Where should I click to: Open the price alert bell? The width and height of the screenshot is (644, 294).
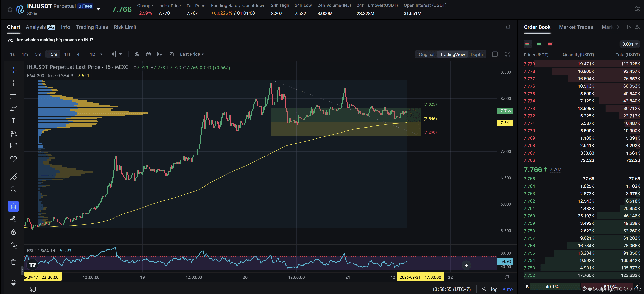point(508,27)
